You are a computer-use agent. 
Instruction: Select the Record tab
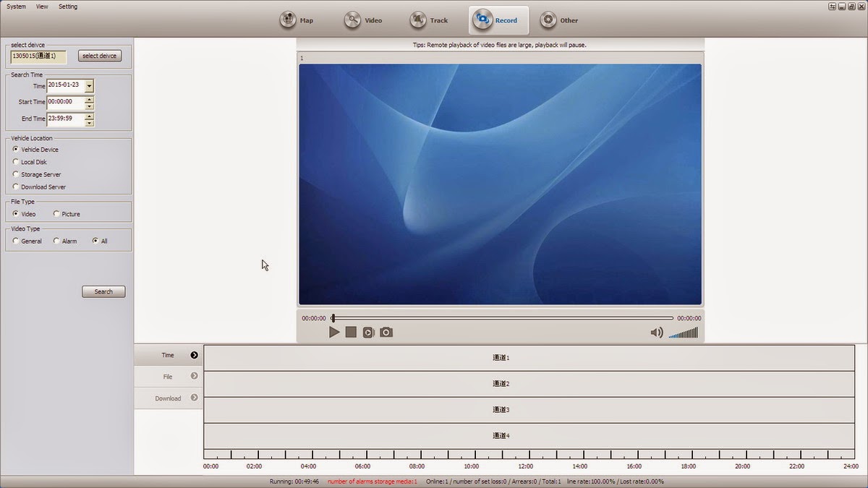point(498,20)
